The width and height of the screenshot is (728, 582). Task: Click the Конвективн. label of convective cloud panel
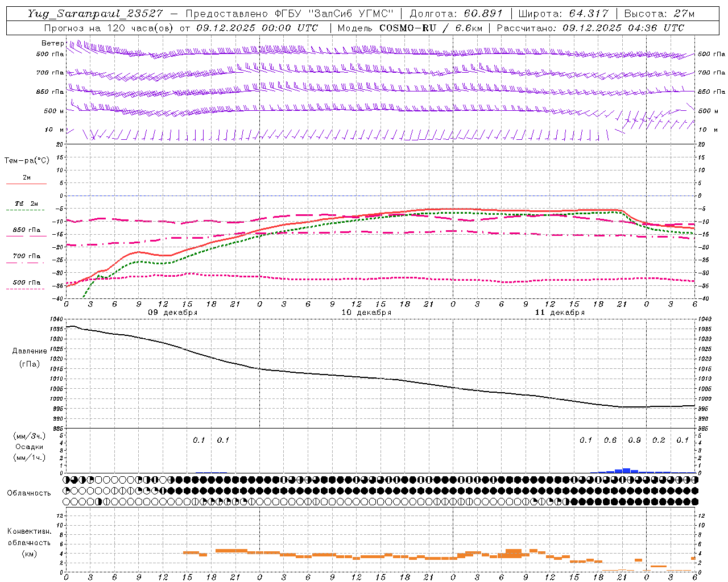29,531
